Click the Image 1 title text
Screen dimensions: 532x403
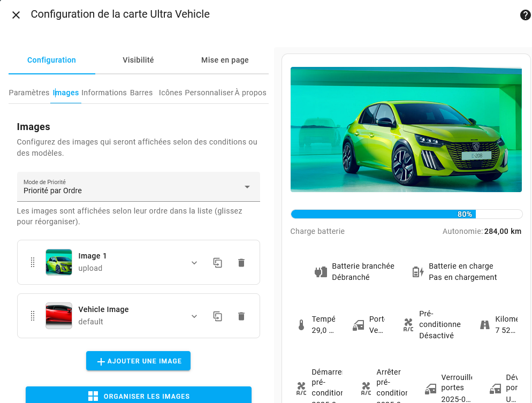pyautogui.click(x=92, y=256)
